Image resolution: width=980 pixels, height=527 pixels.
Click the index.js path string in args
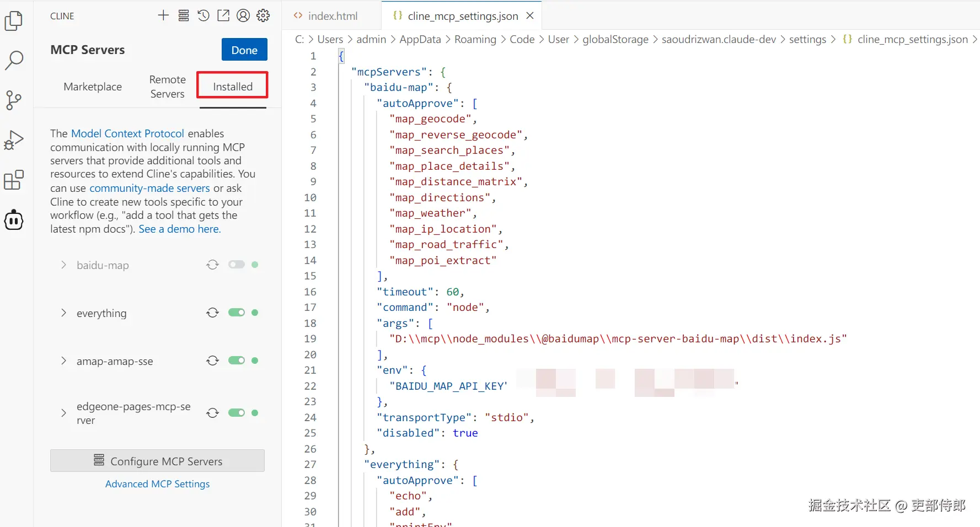point(618,338)
